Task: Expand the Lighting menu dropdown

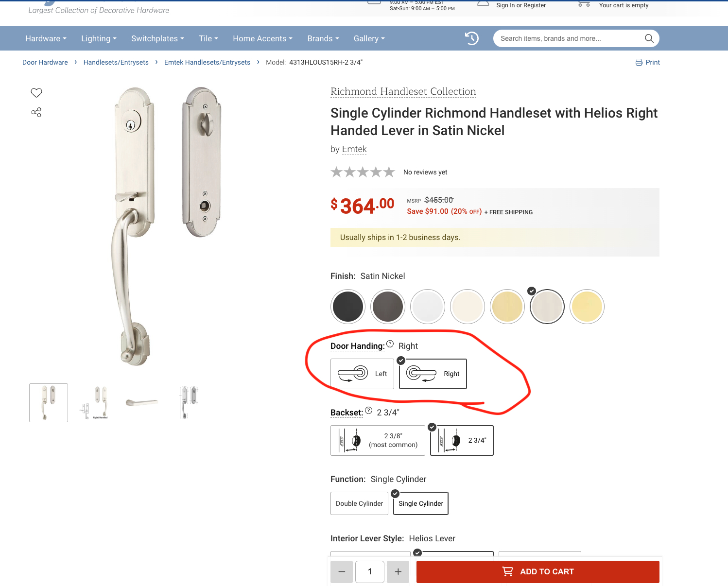Action: pos(99,38)
